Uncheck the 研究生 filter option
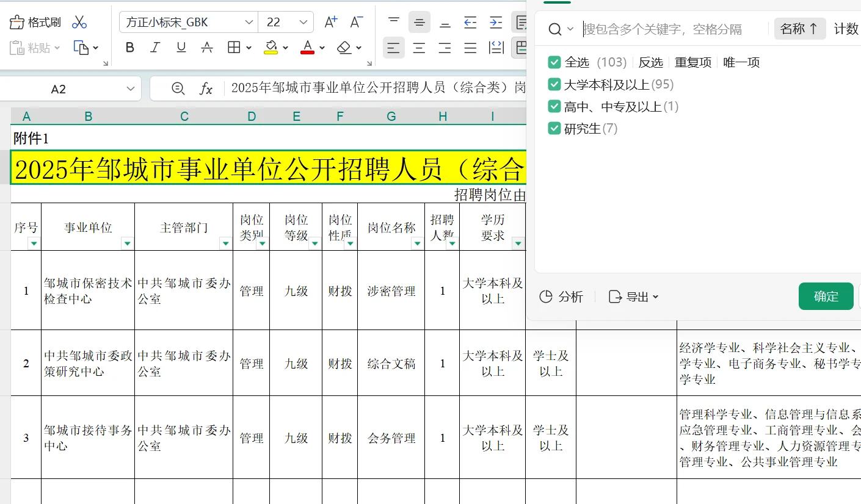 554,128
